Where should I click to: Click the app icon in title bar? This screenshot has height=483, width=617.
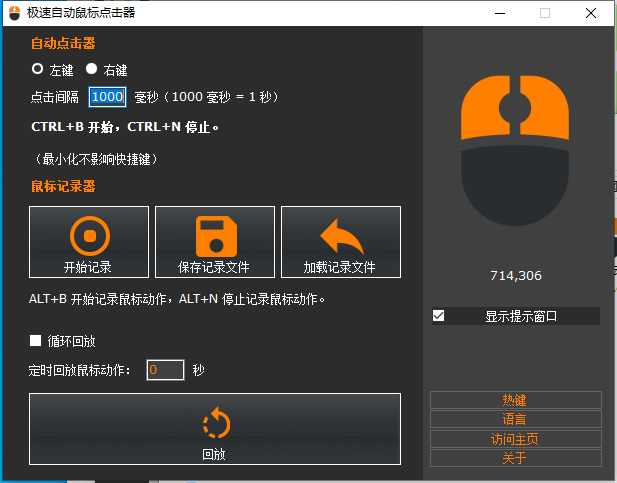[15, 13]
